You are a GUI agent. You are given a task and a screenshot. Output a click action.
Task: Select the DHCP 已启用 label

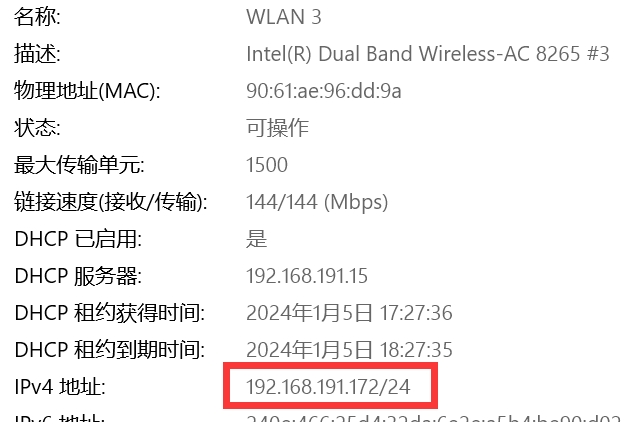tap(78, 239)
